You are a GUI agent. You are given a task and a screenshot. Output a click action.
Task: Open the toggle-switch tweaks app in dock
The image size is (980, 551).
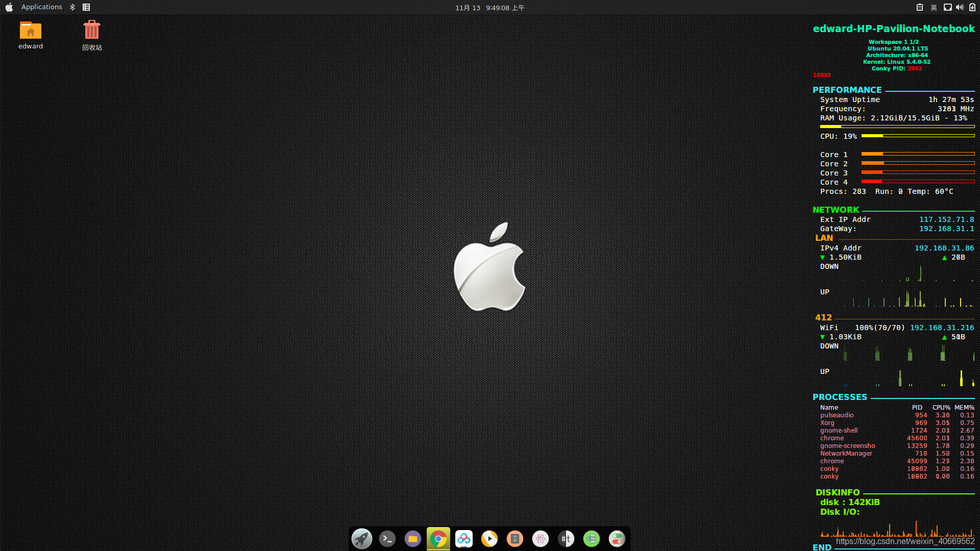[617, 539]
